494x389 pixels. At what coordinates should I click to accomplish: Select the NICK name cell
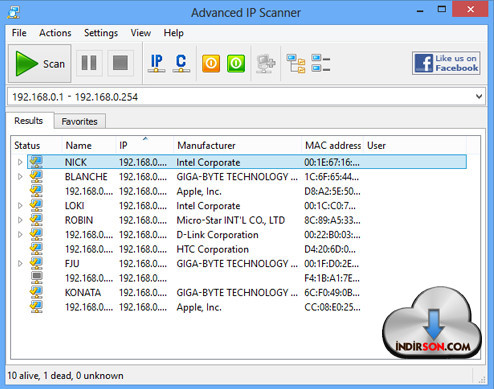click(x=76, y=162)
